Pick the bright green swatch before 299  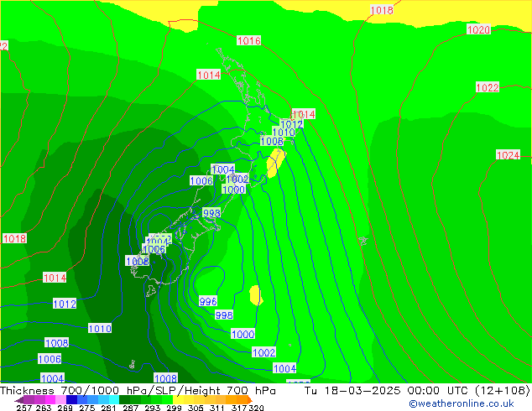pos(167,399)
